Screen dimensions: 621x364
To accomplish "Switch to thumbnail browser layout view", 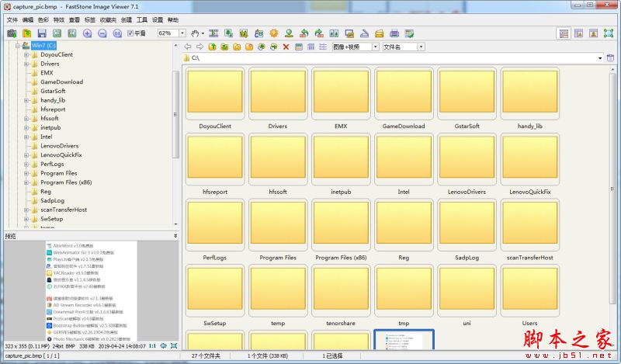I will point(564,33).
